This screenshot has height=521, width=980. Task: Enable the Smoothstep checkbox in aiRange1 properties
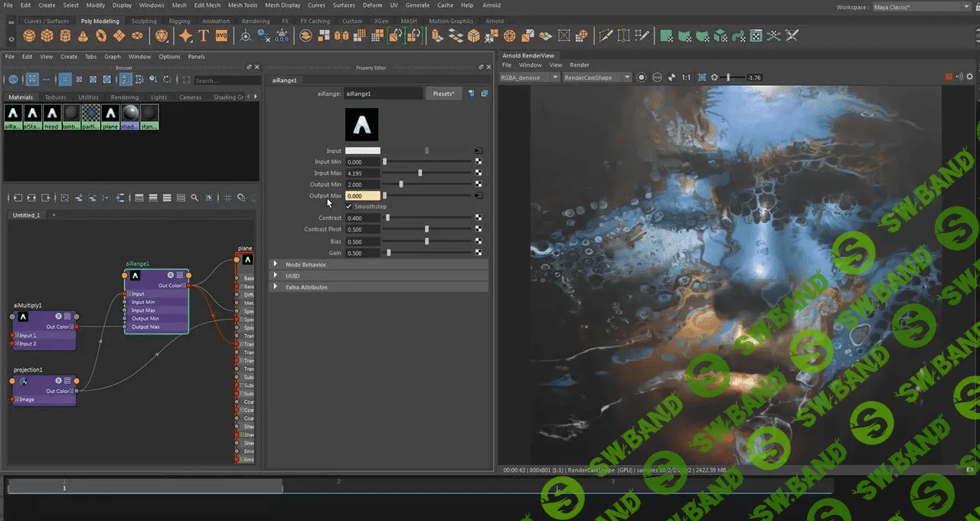(349, 206)
